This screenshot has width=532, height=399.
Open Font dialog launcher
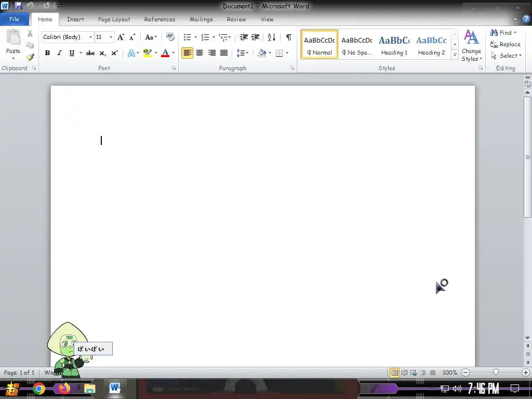[174, 68]
